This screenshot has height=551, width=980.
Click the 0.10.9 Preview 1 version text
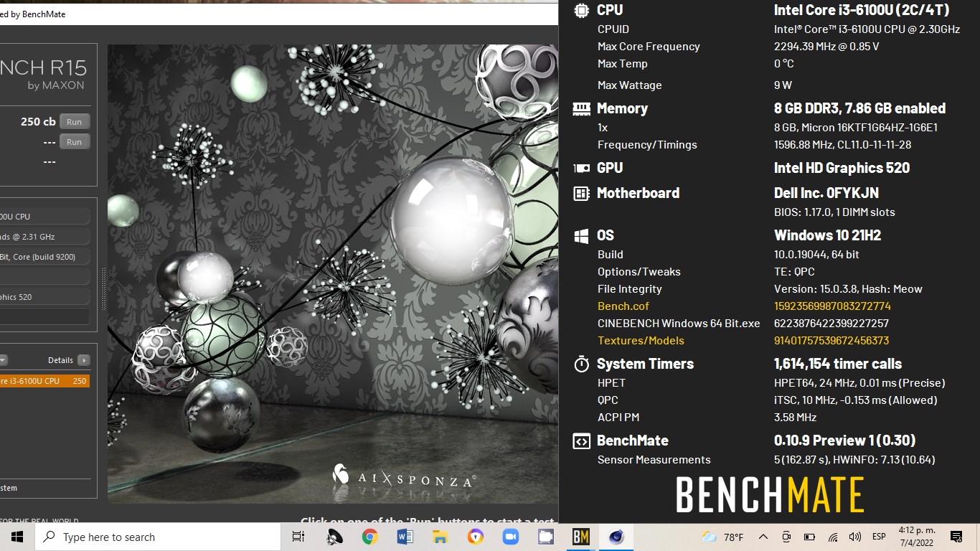[x=845, y=441]
